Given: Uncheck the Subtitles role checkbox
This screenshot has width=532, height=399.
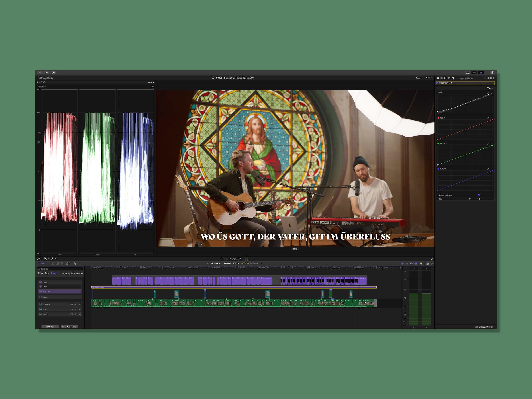Looking at the screenshot, I should coord(41,291).
